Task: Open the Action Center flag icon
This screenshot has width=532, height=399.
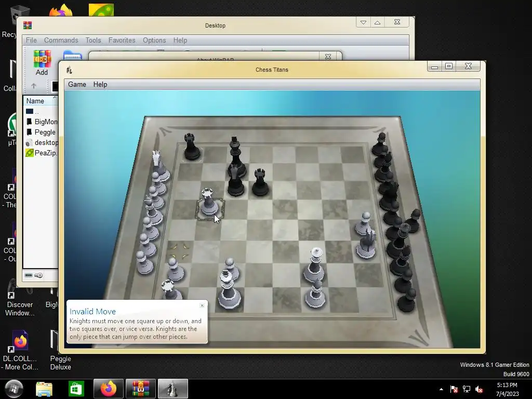Action: [454, 389]
